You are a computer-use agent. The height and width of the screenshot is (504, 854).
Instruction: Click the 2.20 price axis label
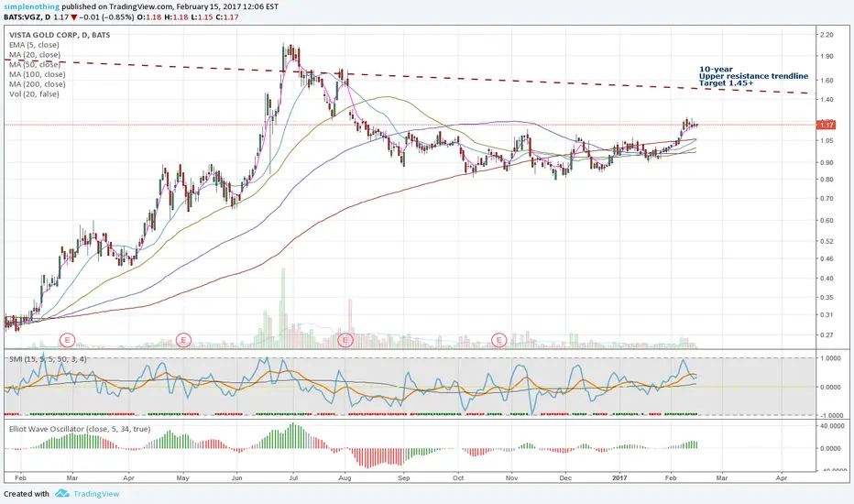827,35
